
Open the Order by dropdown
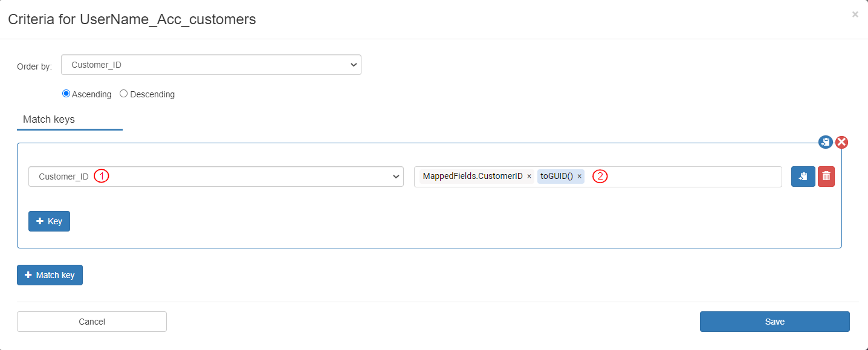tap(211, 65)
